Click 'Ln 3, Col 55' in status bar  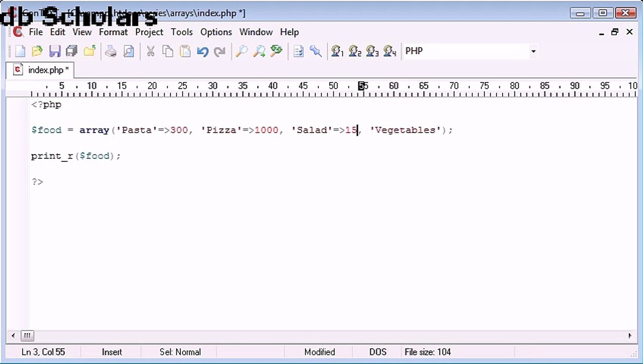43,352
